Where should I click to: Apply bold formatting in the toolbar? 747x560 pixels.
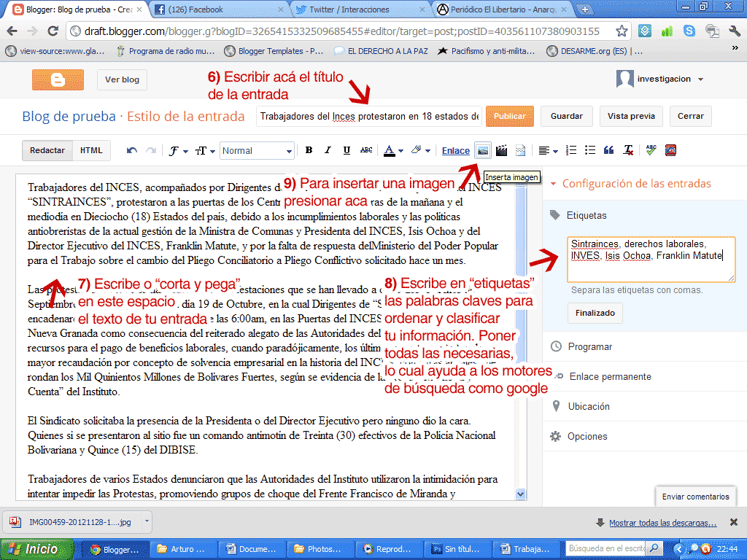309,151
